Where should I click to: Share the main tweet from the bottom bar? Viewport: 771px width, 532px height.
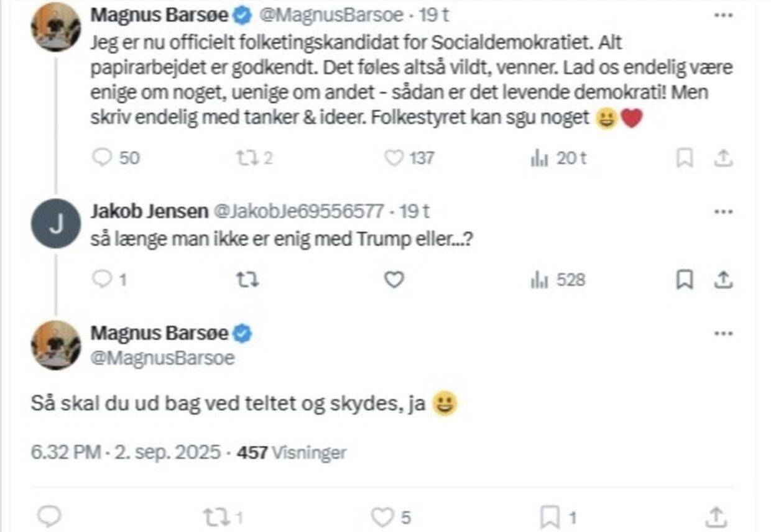tap(717, 516)
